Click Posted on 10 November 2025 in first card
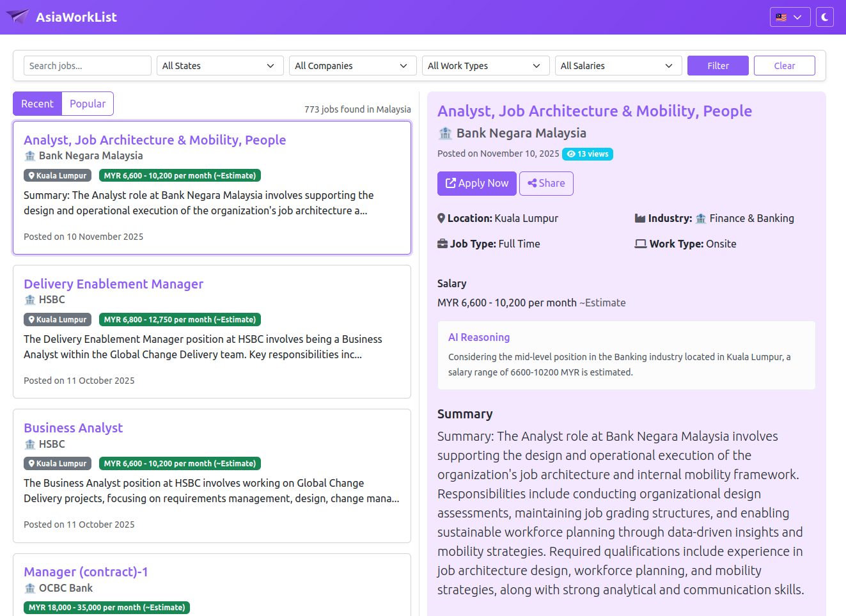This screenshot has width=846, height=616. coord(84,237)
